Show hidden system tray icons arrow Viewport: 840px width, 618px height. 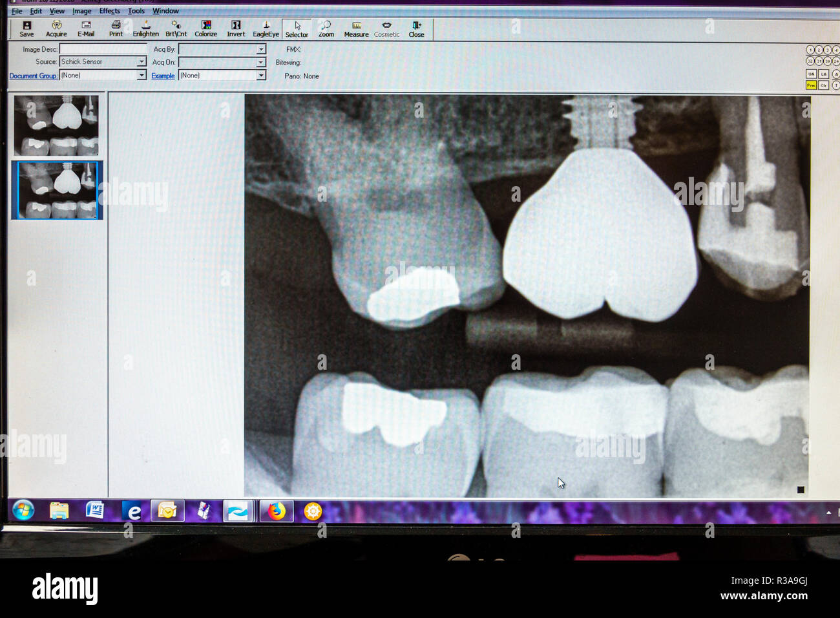pos(828,513)
